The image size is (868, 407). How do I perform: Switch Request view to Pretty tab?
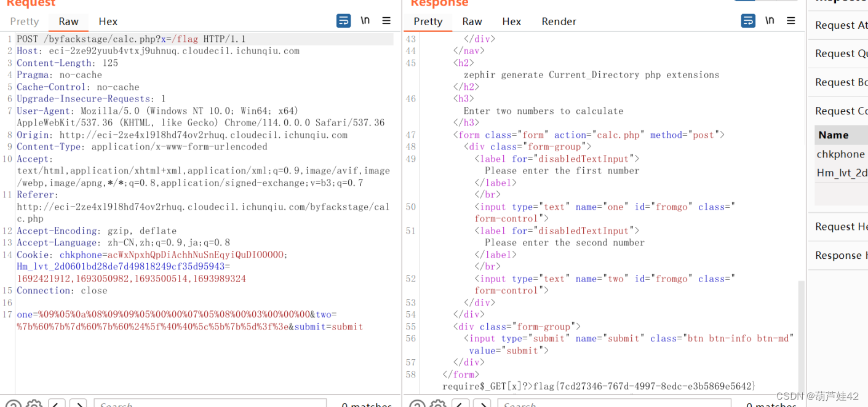25,22
